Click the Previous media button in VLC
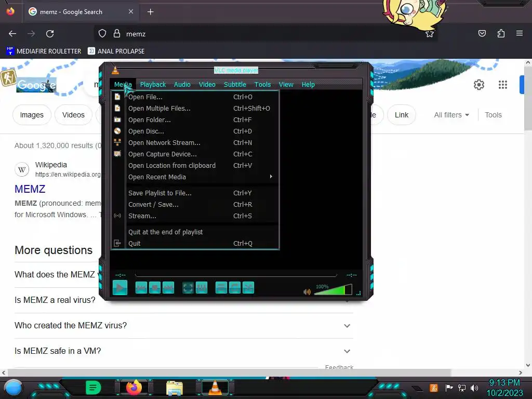 (141, 288)
